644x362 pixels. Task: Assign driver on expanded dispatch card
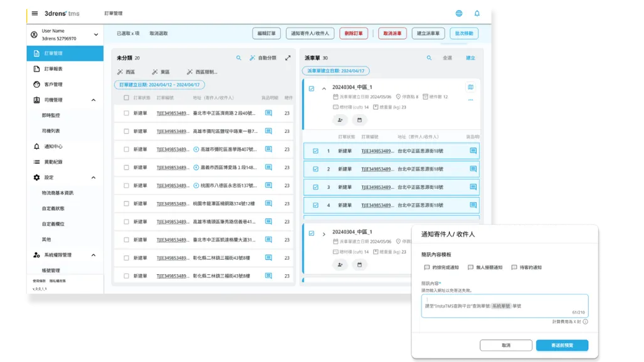click(x=340, y=120)
